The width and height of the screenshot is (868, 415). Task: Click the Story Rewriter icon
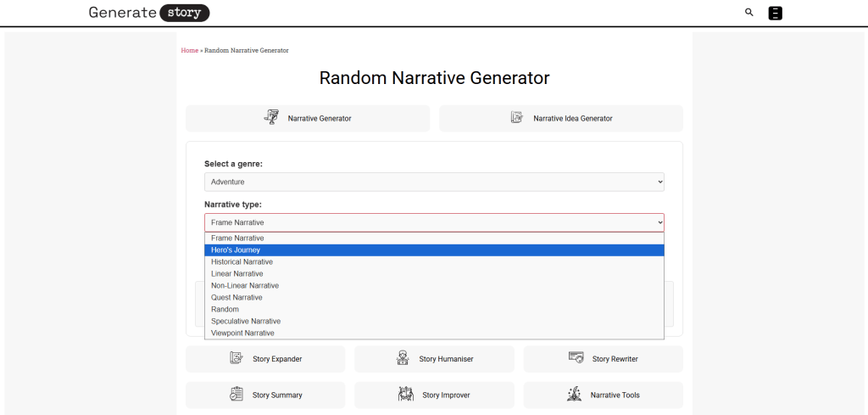pos(576,358)
